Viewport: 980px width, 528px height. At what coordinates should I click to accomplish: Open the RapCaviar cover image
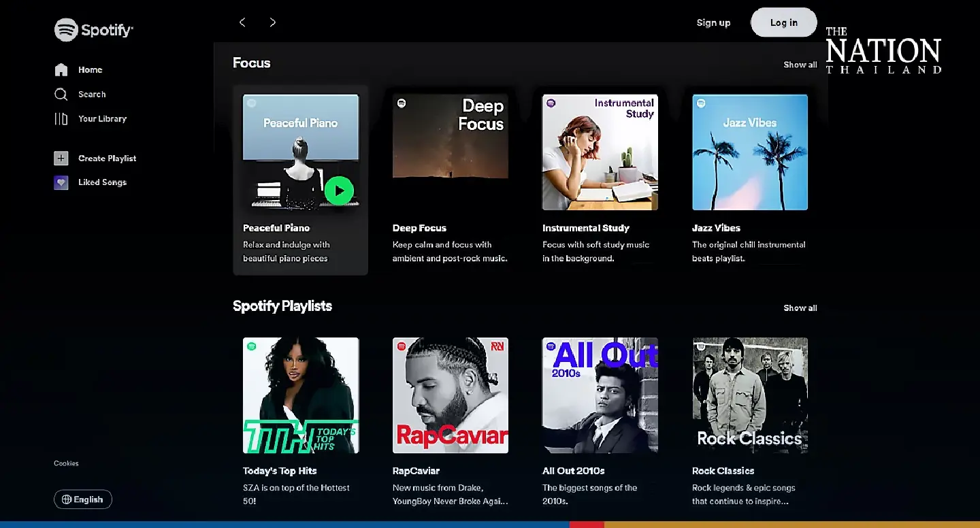coord(451,395)
